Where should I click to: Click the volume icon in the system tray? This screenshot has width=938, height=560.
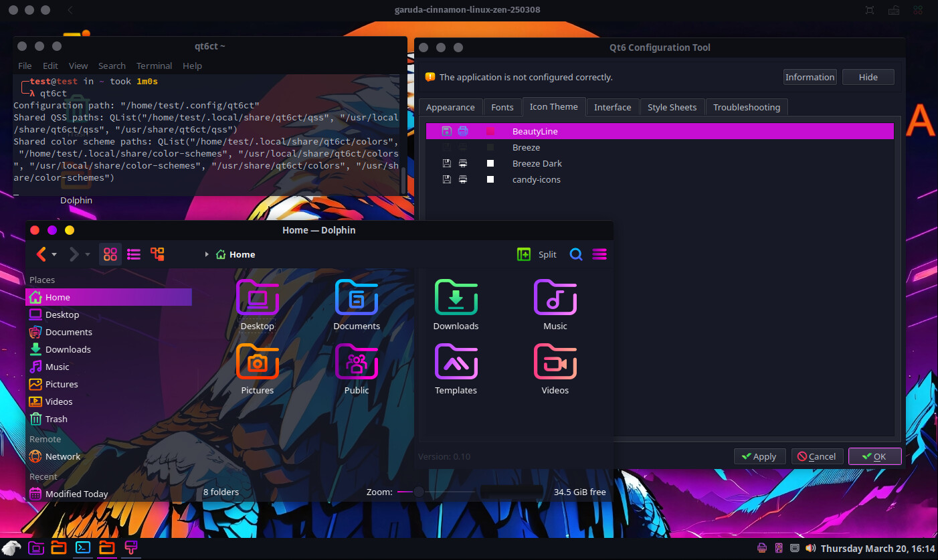811,548
